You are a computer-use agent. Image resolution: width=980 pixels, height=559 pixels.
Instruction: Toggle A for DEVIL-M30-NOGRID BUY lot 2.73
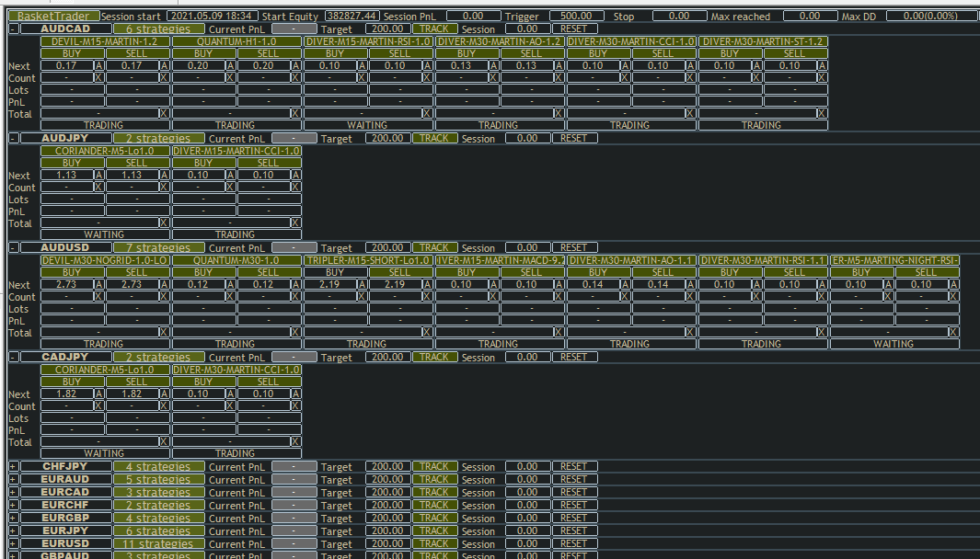(98, 284)
